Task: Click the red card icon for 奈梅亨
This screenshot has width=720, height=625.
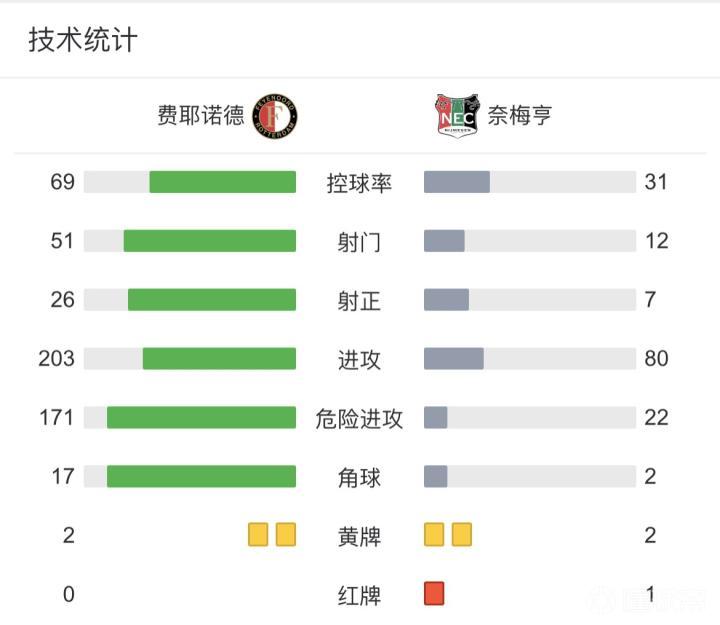Action: point(434,594)
